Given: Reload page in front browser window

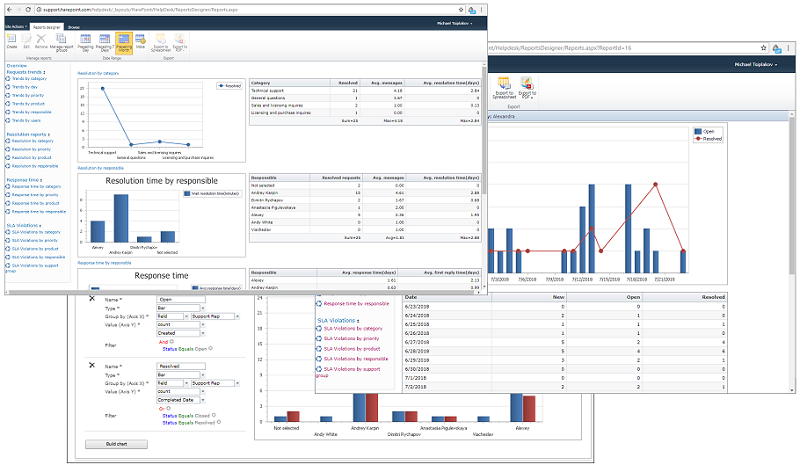Looking at the screenshot, I should pos(28,10).
